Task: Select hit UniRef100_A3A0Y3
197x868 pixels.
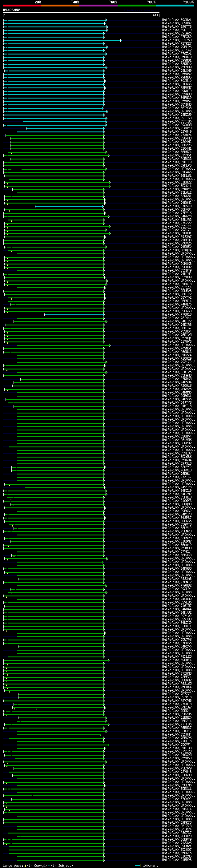Action: pyautogui.click(x=177, y=128)
